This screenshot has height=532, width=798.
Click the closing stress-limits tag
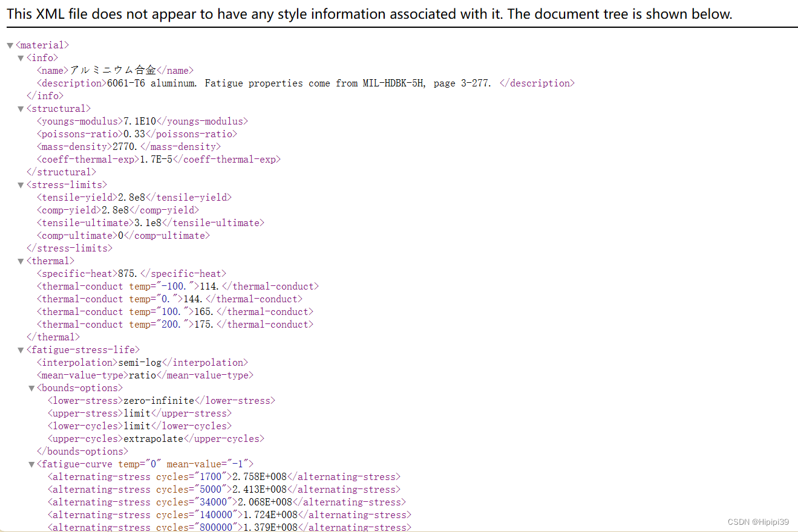click(x=69, y=248)
